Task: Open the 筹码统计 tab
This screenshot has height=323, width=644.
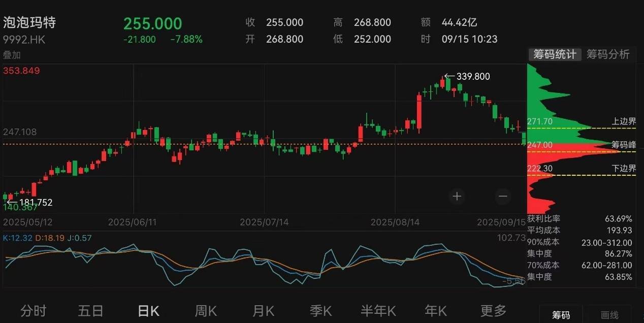Action: 554,55
